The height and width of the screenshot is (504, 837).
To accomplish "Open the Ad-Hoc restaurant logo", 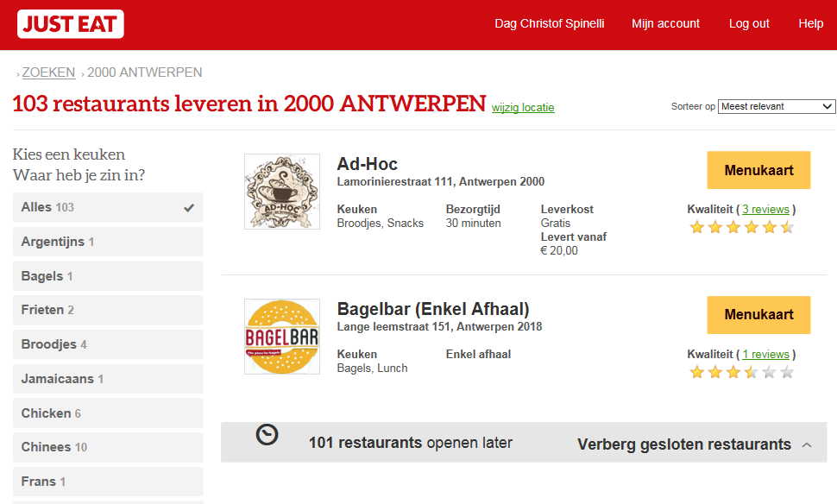I will 281,192.
